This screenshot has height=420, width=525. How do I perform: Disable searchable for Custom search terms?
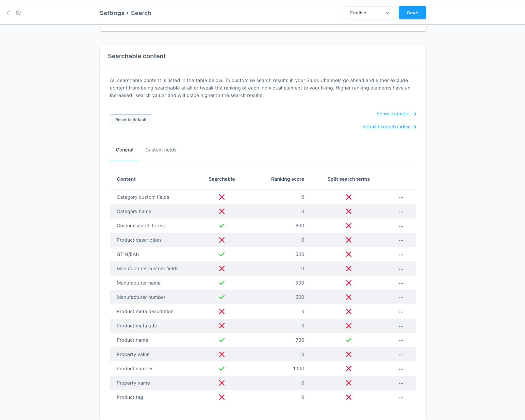pyautogui.click(x=222, y=226)
